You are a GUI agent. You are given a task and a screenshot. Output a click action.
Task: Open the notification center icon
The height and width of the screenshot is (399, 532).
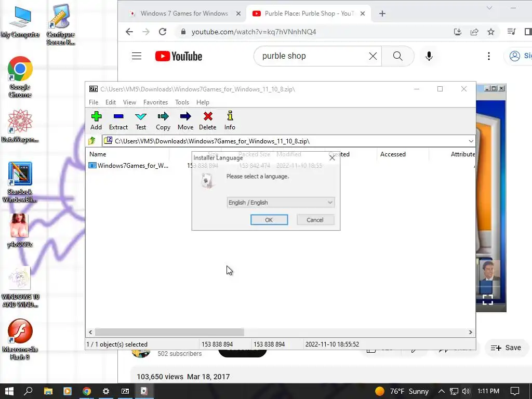point(515,391)
